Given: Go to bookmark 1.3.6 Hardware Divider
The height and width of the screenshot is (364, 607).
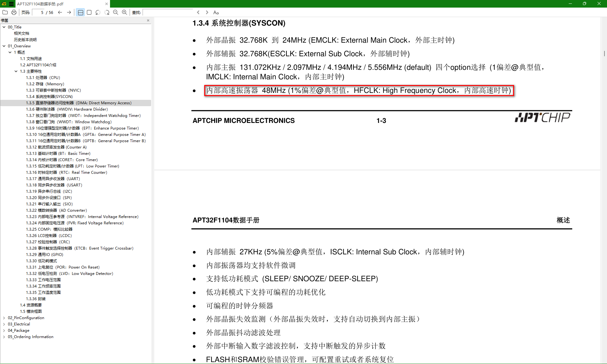Looking at the screenshot, I should point(67,109).
